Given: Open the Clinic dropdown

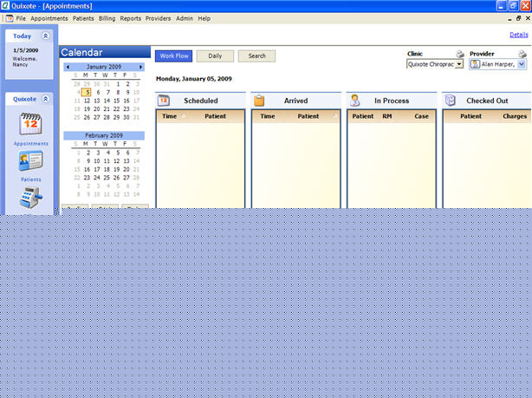Looking at the screenshot, I should 459,64.
